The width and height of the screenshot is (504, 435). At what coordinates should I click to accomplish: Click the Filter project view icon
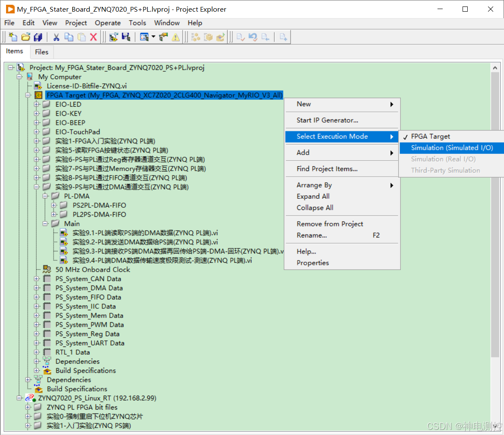click(144, 37)
